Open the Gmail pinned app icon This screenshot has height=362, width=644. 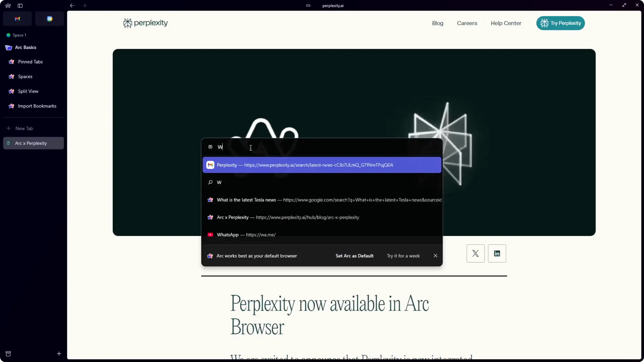[x=17, y=18]
